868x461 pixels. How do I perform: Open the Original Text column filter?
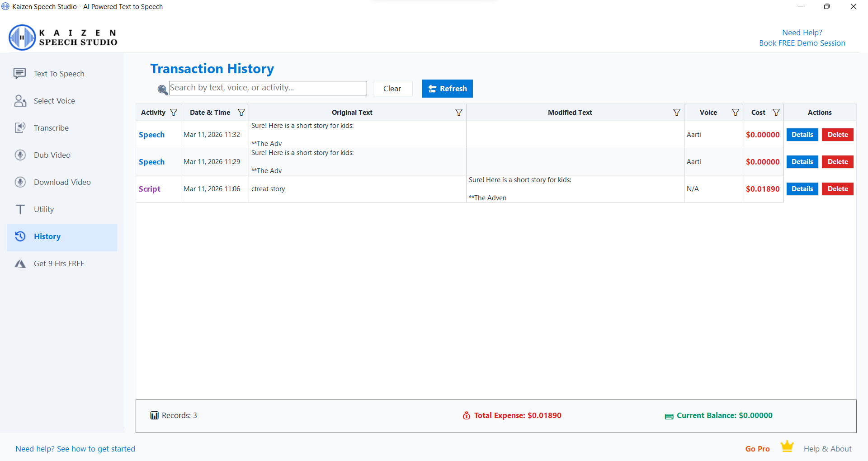click(459, 113)
